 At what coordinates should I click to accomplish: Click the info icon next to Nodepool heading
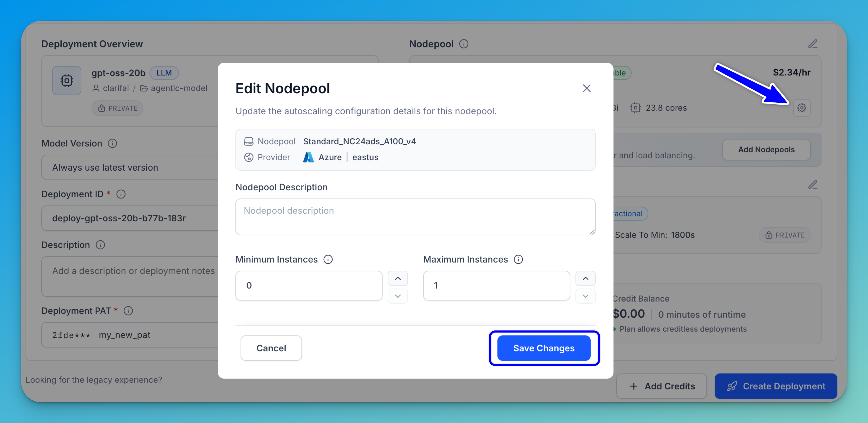coord(464,44)
